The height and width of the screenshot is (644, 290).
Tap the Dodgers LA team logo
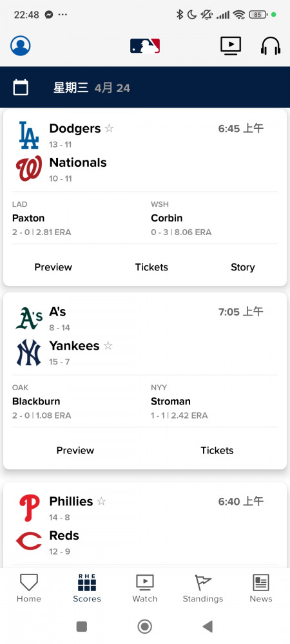(x=29, y=135)
